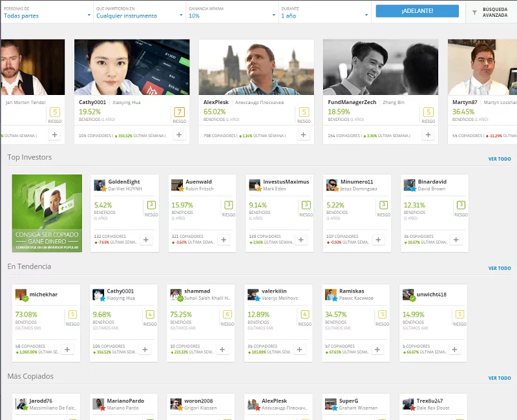Open InvestusMaximus profile name link
Viewport: 517px width, 420px height.
(286, 182)
